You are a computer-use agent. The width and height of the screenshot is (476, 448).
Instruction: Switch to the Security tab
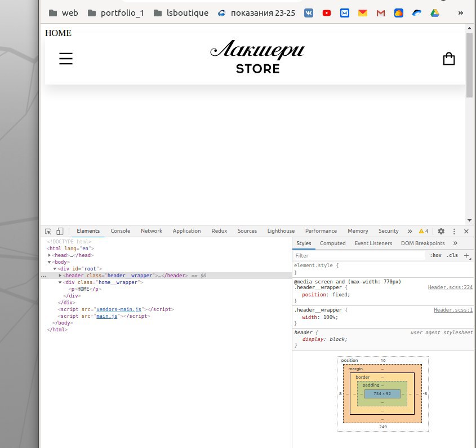point(388,231)
